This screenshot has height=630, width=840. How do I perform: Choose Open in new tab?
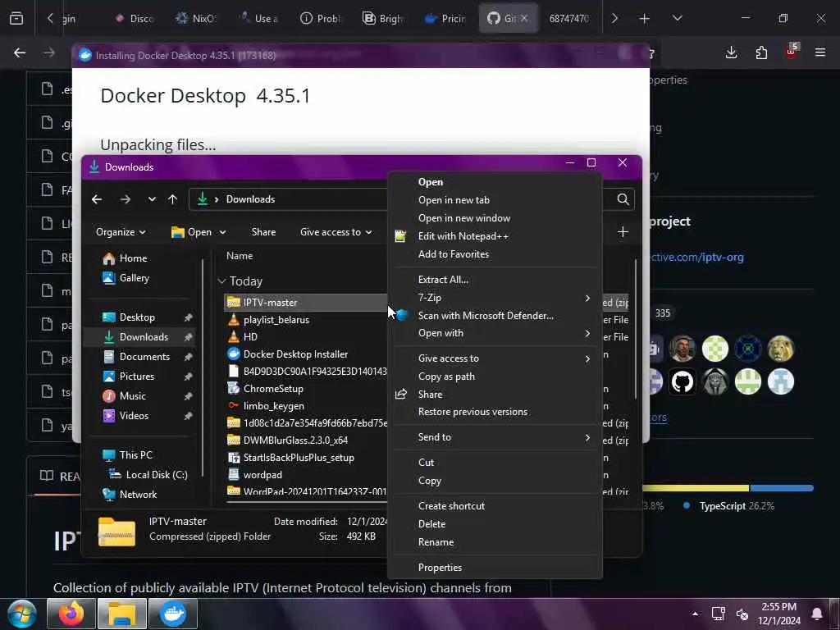pos(495,200)
